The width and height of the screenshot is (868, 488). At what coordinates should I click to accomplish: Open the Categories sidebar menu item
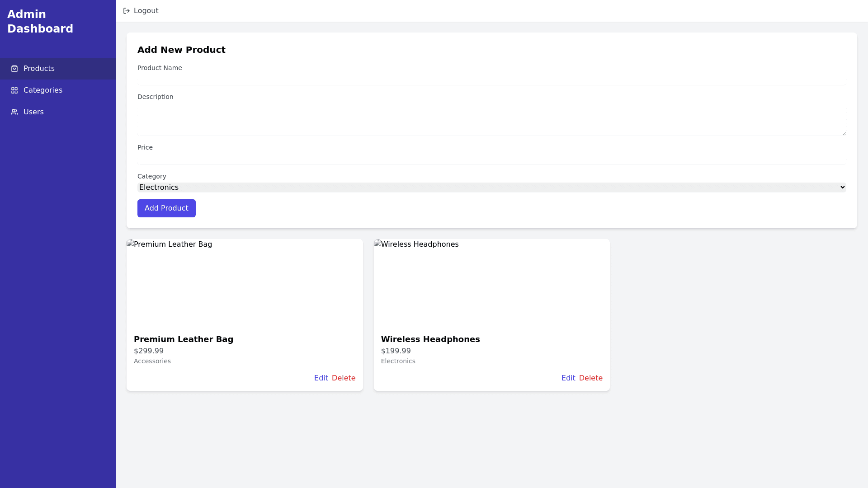(42, 90)
